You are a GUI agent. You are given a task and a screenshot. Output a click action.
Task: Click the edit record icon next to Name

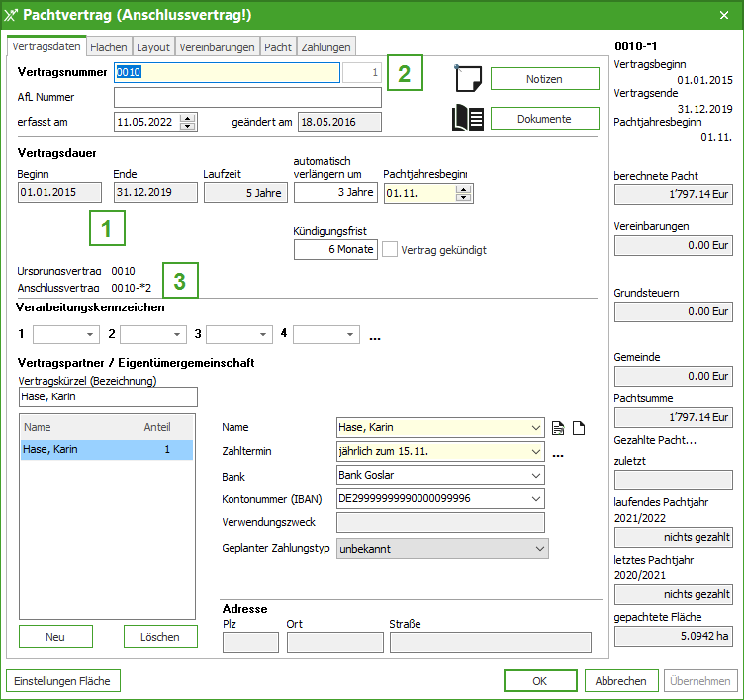click(558, 428)
